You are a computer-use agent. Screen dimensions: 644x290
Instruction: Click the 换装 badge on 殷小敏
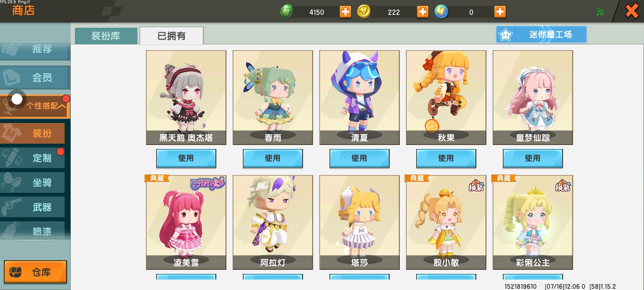[x=476, y=186]
